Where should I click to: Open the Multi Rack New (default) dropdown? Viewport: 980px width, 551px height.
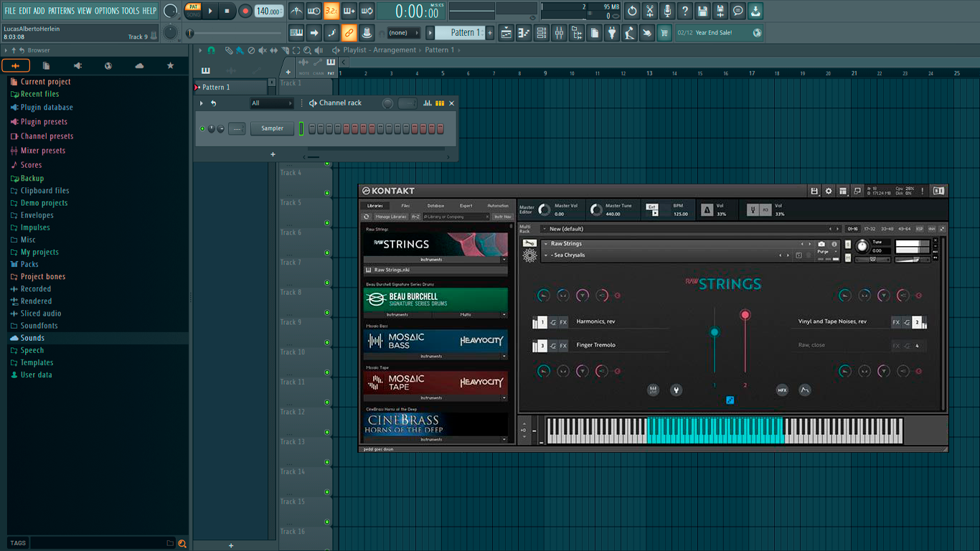click(692, 229)
